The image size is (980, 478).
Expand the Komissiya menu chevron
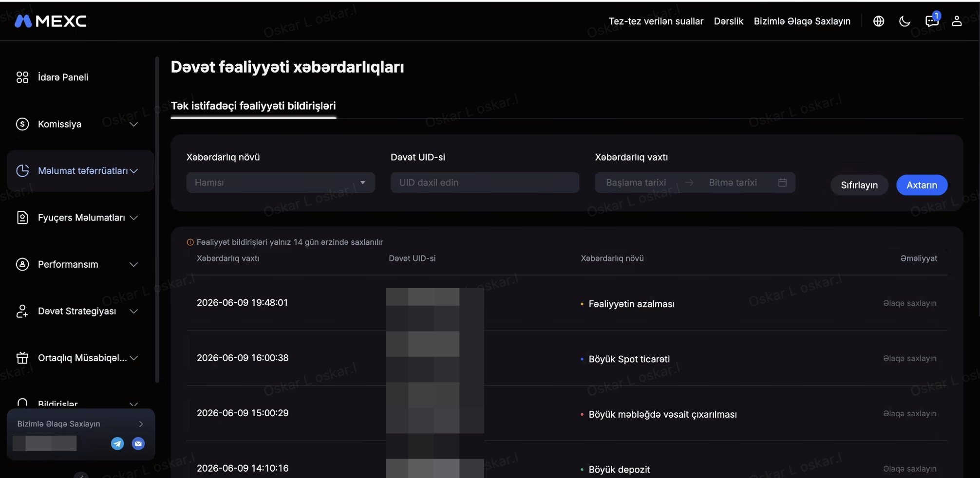[134, 124]
